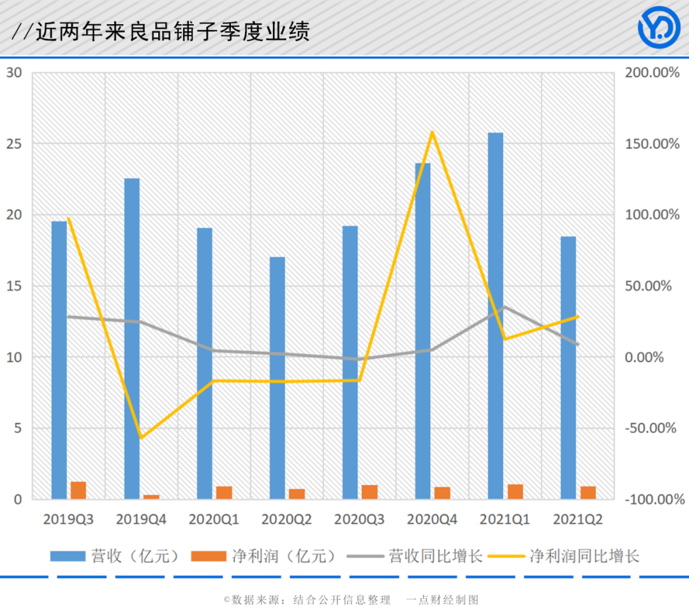Click the 2020Q4 axis label
The width and height of the screenshot is (689, 616).
coord(433,519)
